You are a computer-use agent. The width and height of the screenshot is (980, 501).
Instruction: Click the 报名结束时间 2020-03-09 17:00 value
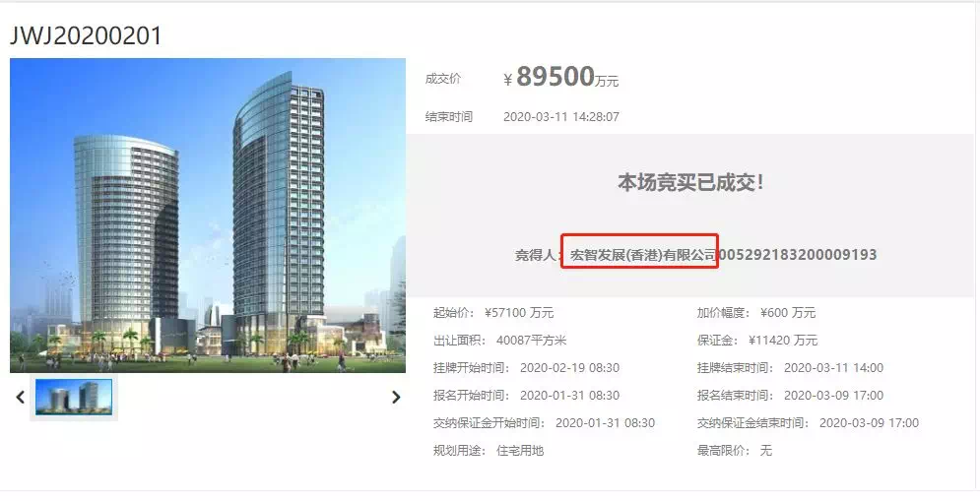(x=834, y=396)
